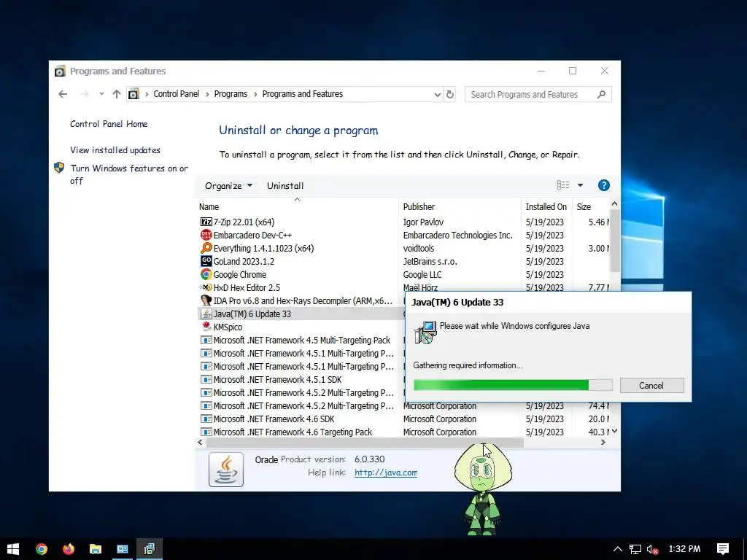The image size is (747, 560).
Task: Launch Chrome from the taskbar
Action: coord(42,549)
